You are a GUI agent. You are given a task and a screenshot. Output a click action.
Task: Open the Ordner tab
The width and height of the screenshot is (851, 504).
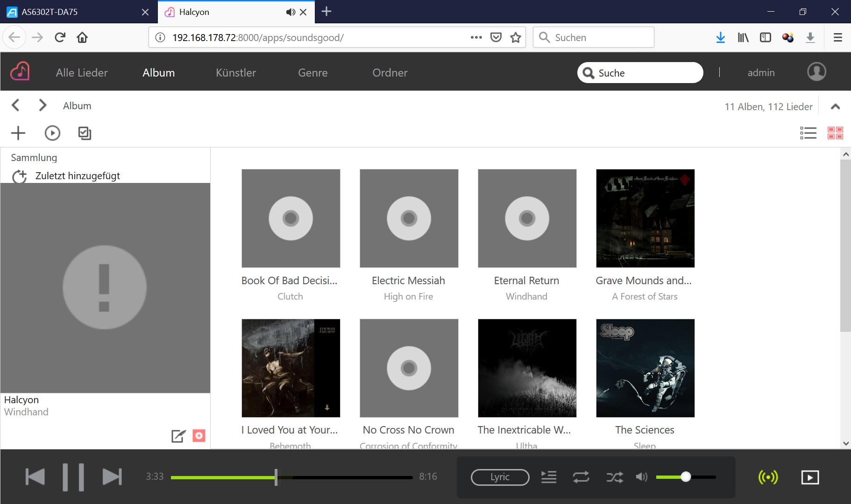tap(390, 73)
